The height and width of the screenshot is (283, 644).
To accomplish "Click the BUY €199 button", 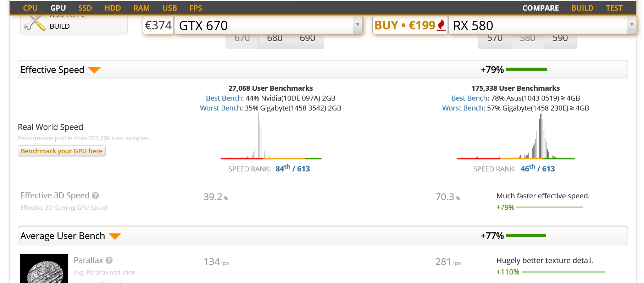I will click(410, 26).
